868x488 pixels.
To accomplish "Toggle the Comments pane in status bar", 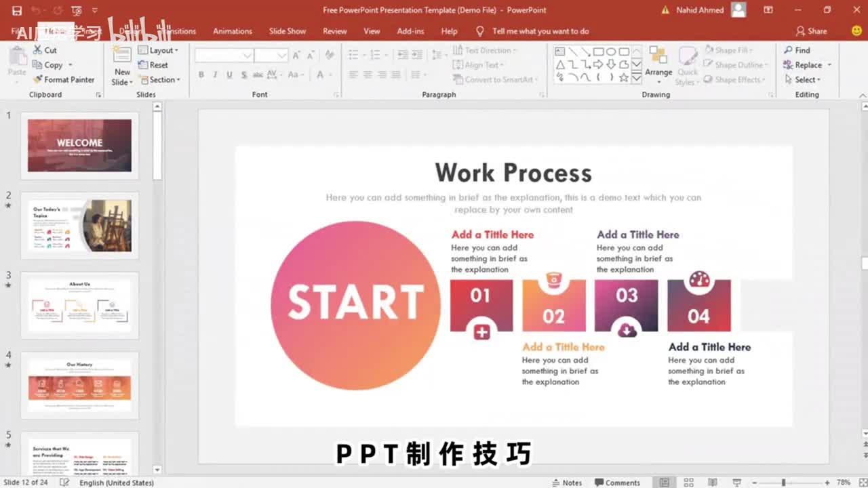I will 617,483.
